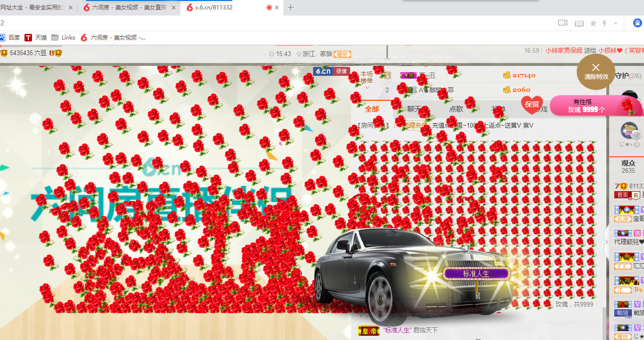This screenshot has height=340, width=644.
Task: Click the 代理颖兒 audience member
Action: tap(629, 242)
